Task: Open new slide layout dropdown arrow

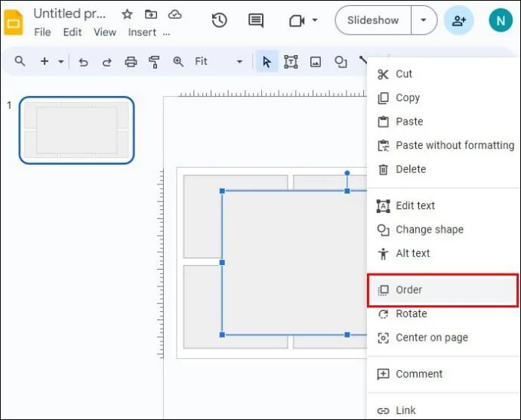Action: coord(61,61)
